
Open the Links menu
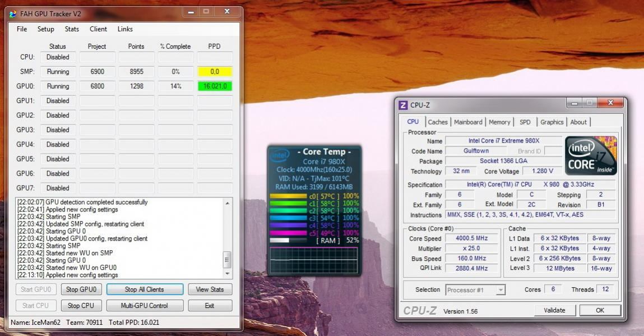coord(125,29)
